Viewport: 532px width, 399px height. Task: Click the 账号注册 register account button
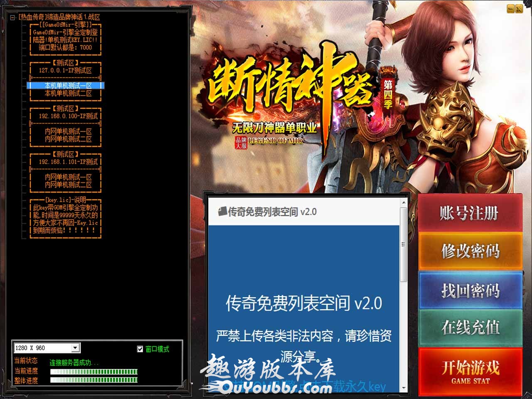470,213
